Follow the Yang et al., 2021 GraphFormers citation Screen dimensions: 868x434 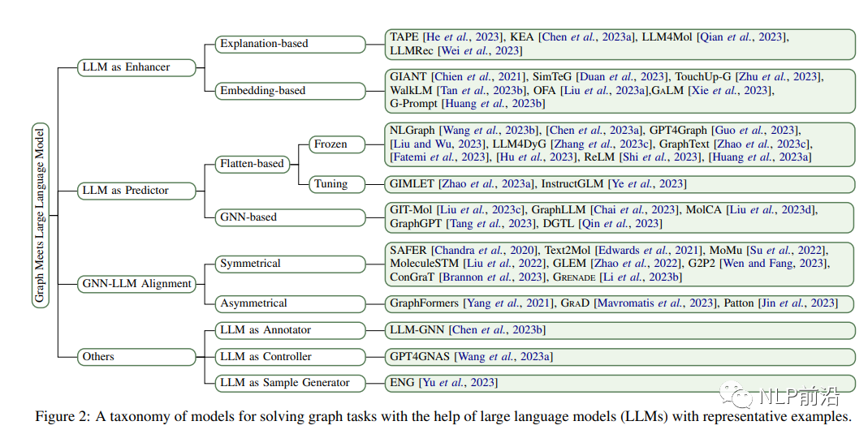point(509,303)
